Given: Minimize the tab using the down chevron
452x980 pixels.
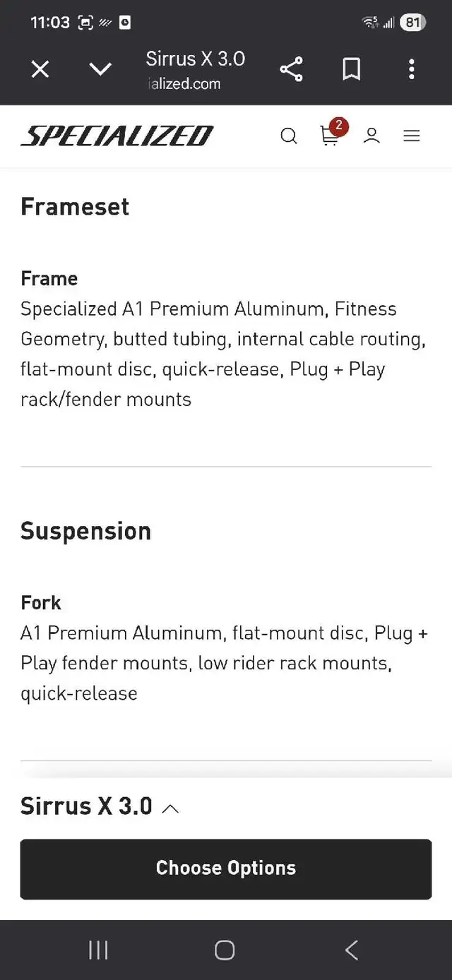Looking at the screenshot, I should 100,69.
